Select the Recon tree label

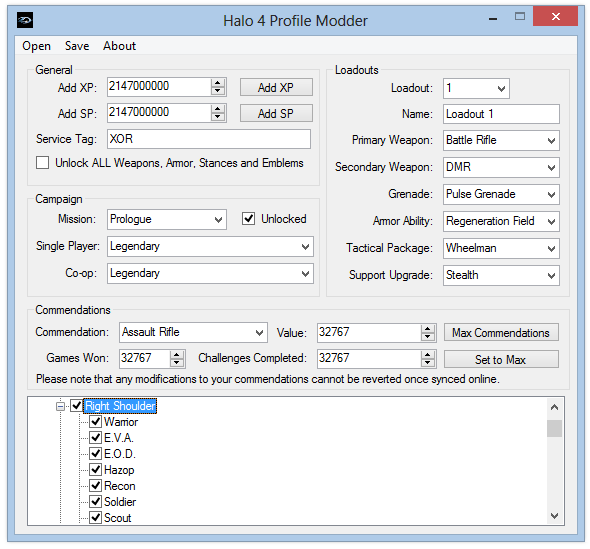[119, 486]
